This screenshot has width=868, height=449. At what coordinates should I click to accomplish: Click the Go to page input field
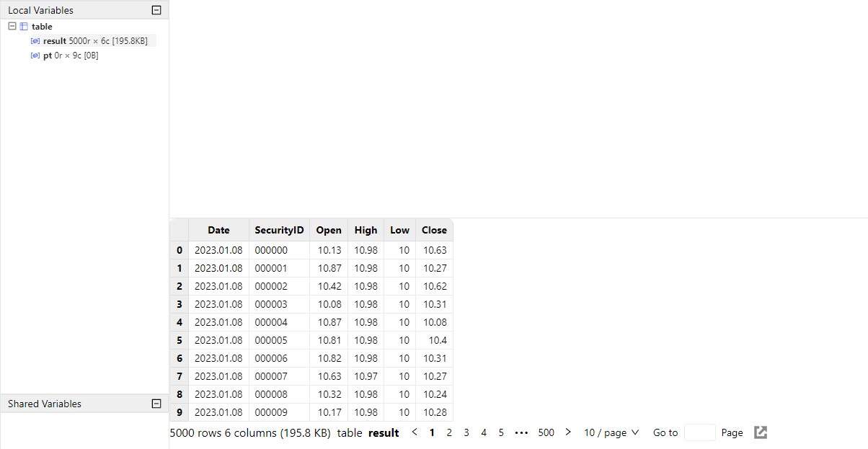[699, 432]
